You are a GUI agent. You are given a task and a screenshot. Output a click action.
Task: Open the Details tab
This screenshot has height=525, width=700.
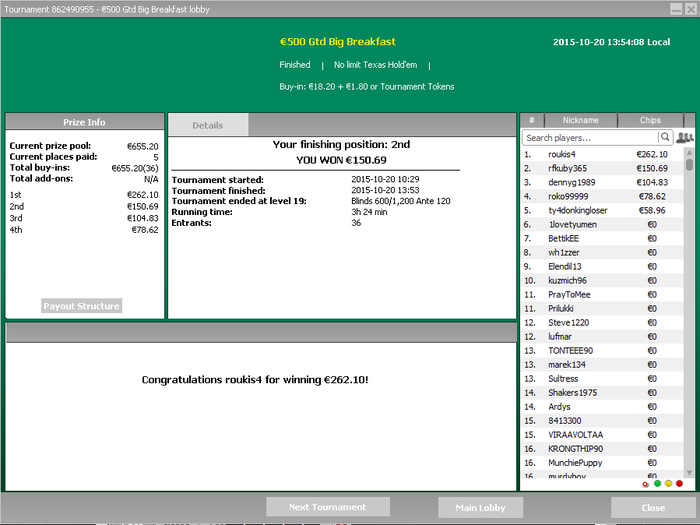[207, 125]
